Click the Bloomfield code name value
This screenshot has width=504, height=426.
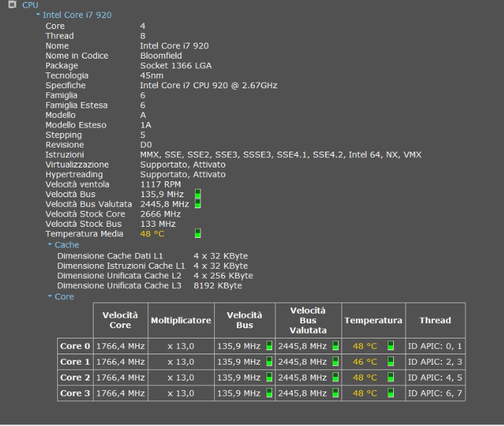(x=161, y=56)
